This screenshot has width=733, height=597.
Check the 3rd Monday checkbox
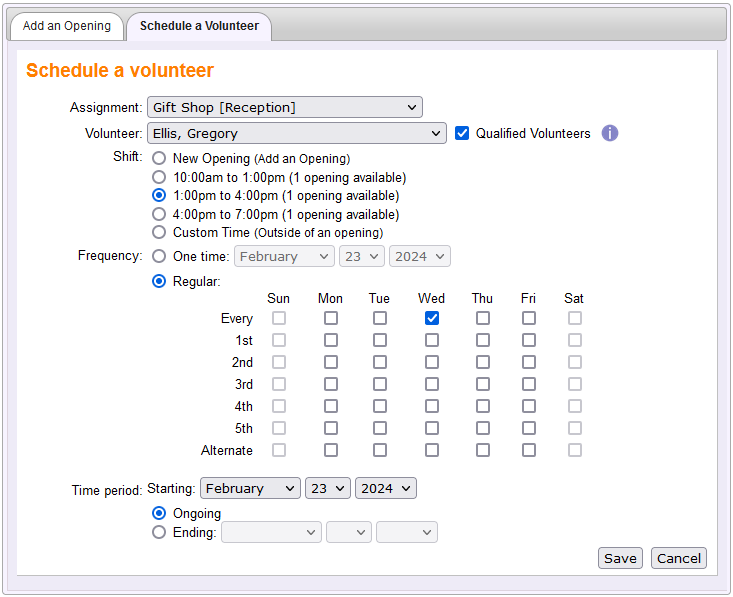pos(331,384)
